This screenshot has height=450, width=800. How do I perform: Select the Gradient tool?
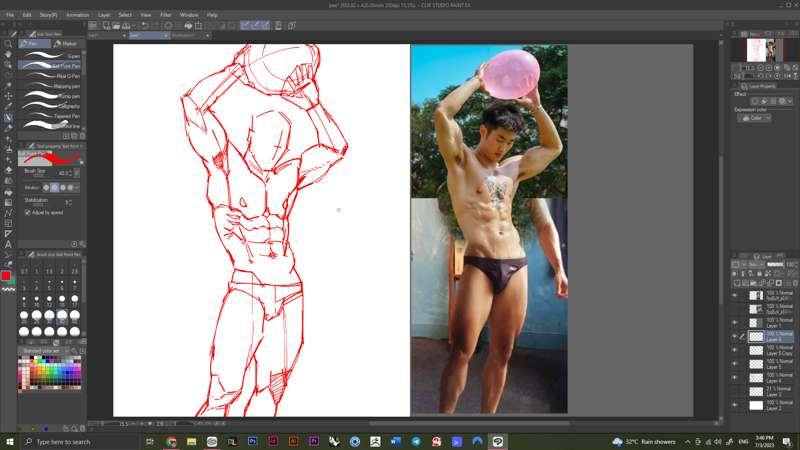(x=8, y=203)
